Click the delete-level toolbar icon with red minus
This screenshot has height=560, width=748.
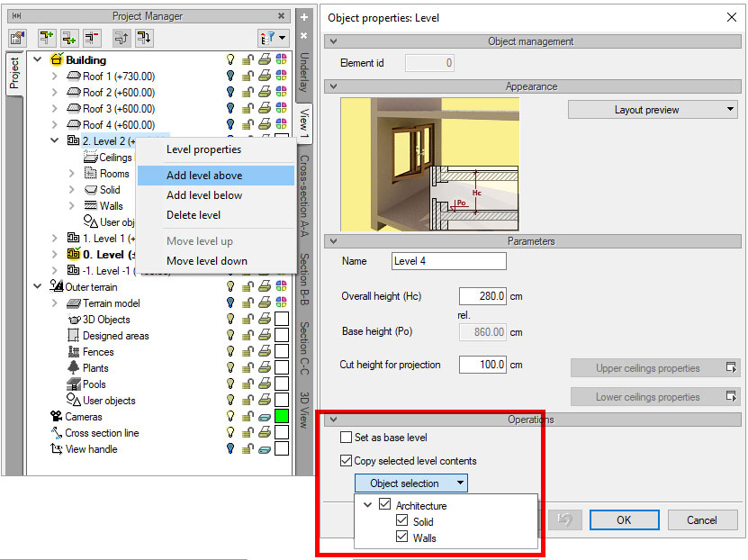[x=92, y=38]
